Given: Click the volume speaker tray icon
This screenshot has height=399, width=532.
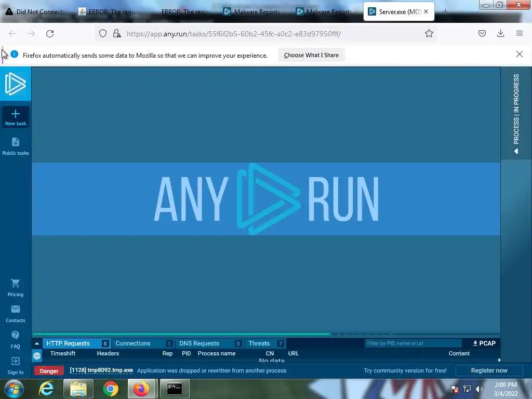Looking at the screenshot, I should click(479, 389).
